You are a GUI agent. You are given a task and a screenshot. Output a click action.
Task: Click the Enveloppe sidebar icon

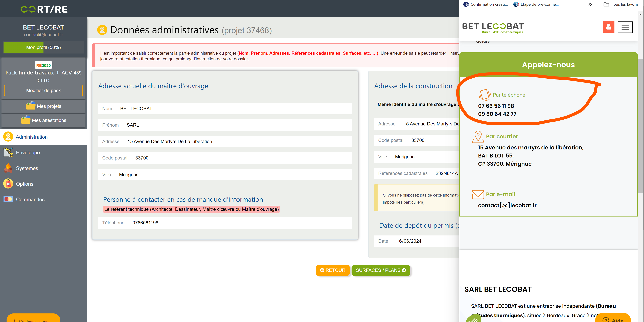pos(8,152)
